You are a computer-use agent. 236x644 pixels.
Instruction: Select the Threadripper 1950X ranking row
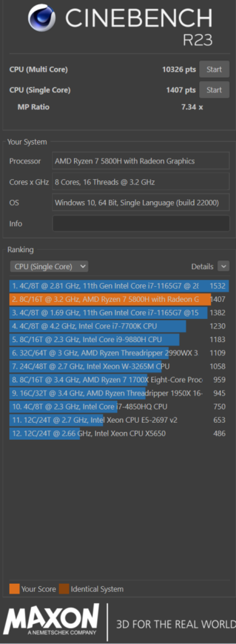click(x=119, y=393)
